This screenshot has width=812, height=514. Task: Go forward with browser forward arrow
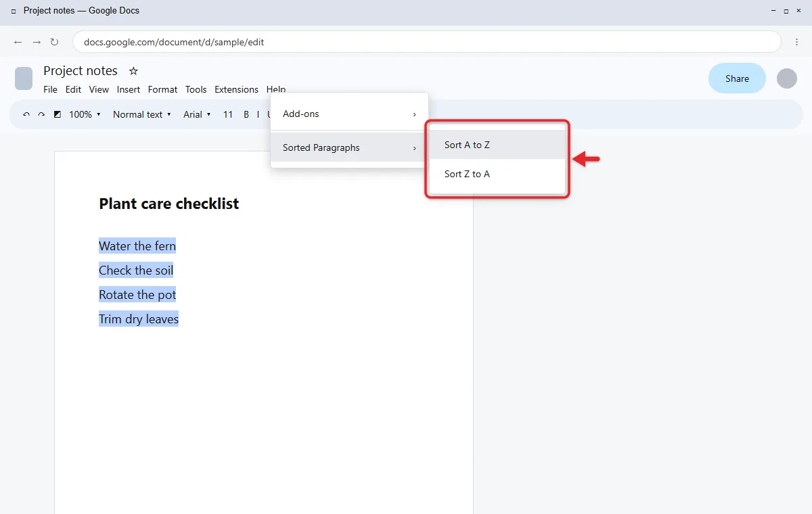click(37, 42)
